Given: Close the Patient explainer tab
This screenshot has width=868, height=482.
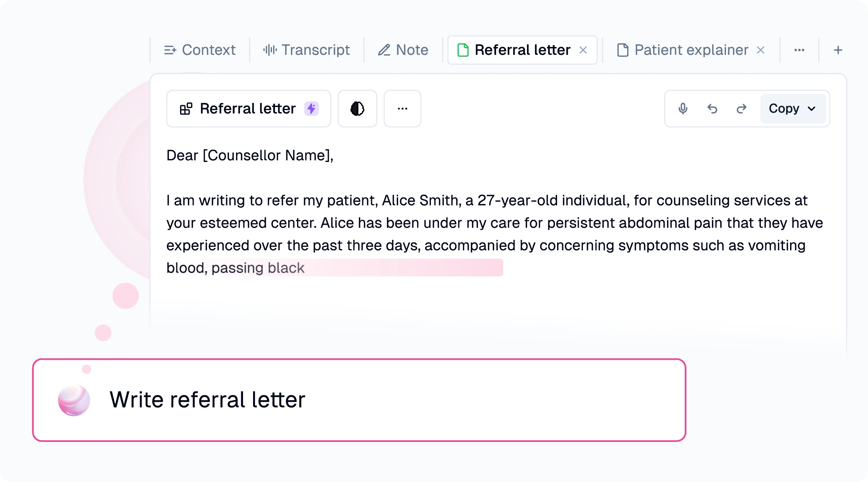Looking at the screenshot, I should (760, 50).
